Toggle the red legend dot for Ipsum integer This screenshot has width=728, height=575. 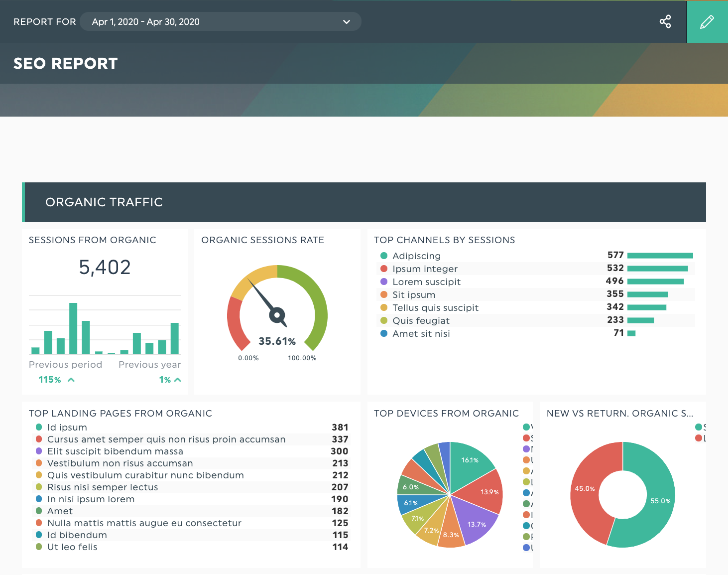(x=384, y=269)
